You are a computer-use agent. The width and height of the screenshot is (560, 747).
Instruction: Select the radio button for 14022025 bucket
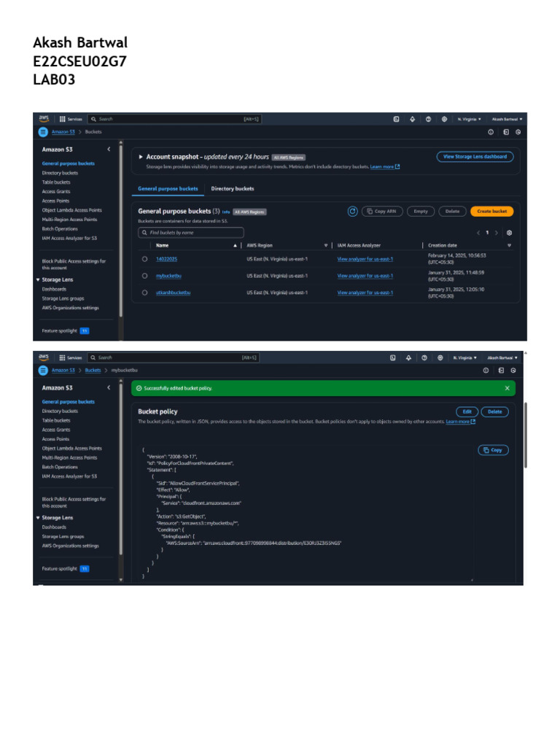click(145, 259)
